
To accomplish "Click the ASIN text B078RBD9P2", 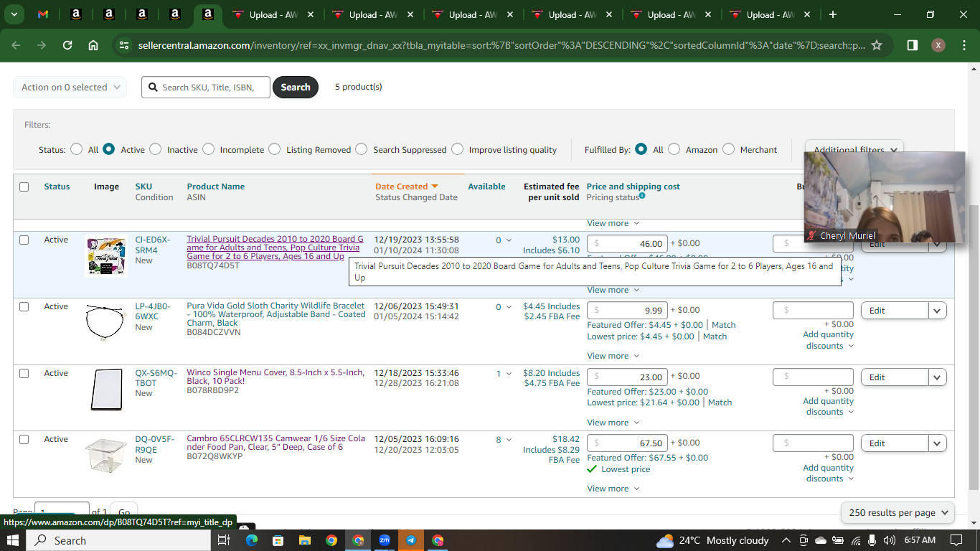I will (213, 390).
